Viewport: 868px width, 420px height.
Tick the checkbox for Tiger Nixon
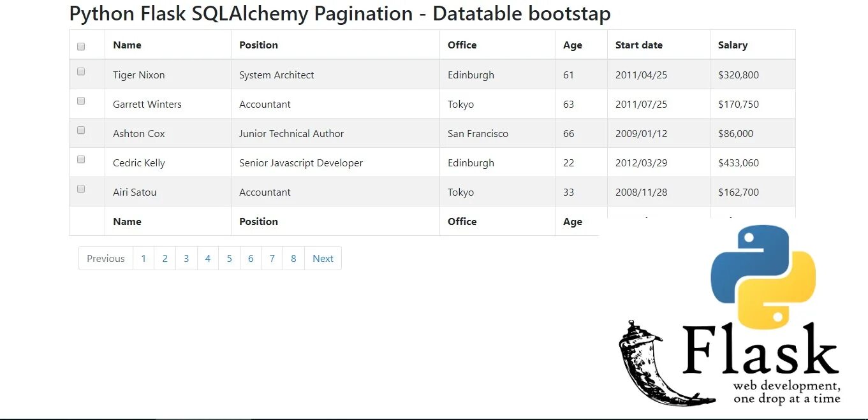[x=81, y=72]
